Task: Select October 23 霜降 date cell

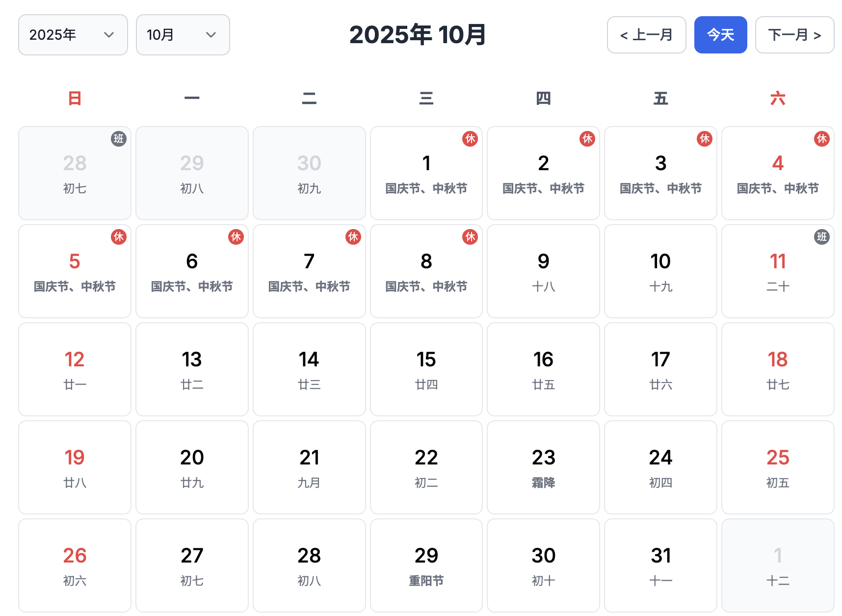Action: coord(543,467)
